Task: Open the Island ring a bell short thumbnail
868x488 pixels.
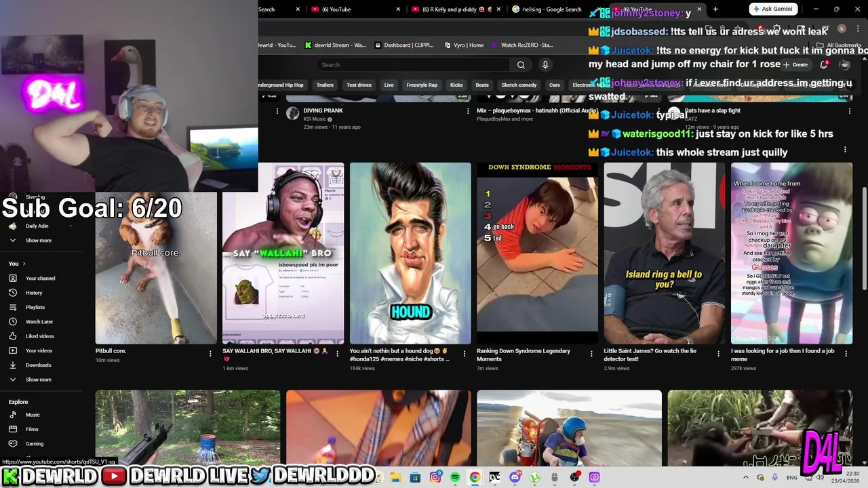Action: [x=665, y=253]
